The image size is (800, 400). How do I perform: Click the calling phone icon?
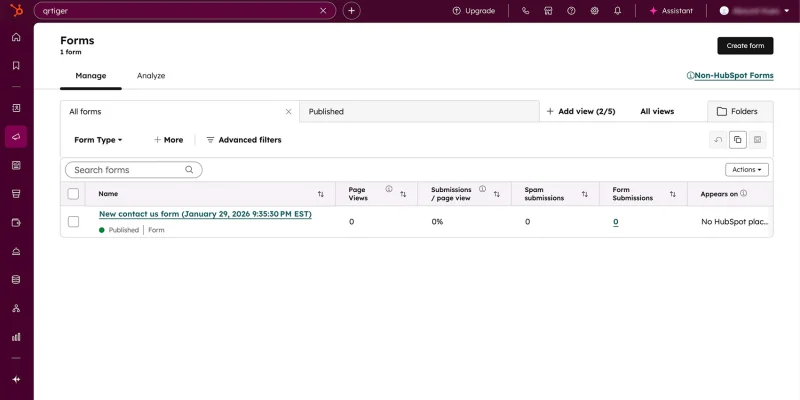coord(526,11)
